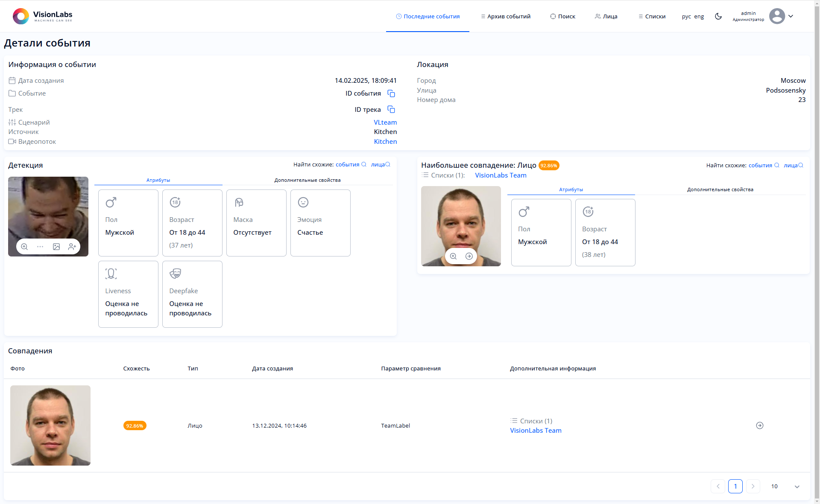Click the date 13.12.2024, 10:14:46
The width and height of the screenshot is (820, 504).
279,426
